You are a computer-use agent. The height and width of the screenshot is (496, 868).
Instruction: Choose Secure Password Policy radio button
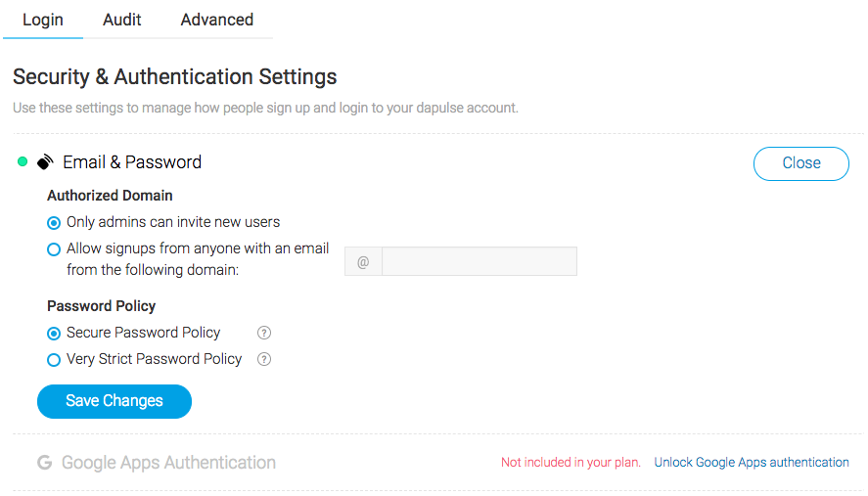[x=54, y=334]
